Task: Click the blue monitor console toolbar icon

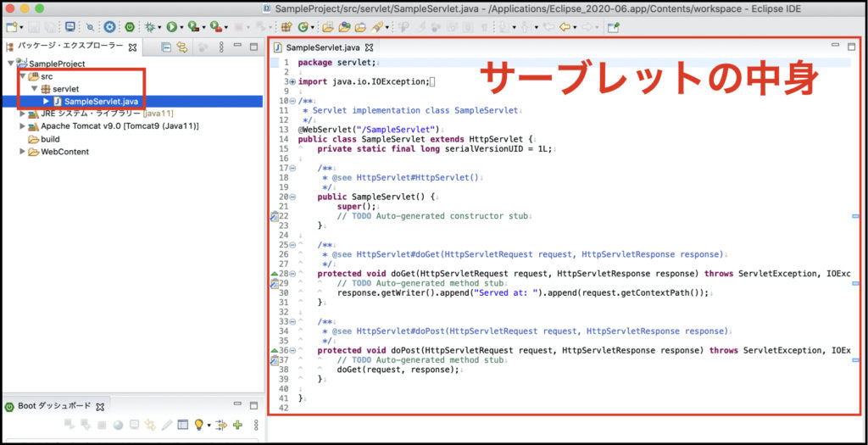Action: pyautogui.click(x=70, y=26)
